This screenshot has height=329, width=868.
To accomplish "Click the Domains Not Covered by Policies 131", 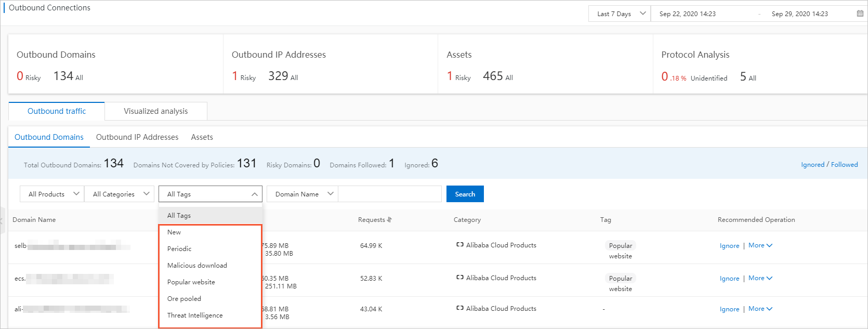I will click(x=195, y=164).
